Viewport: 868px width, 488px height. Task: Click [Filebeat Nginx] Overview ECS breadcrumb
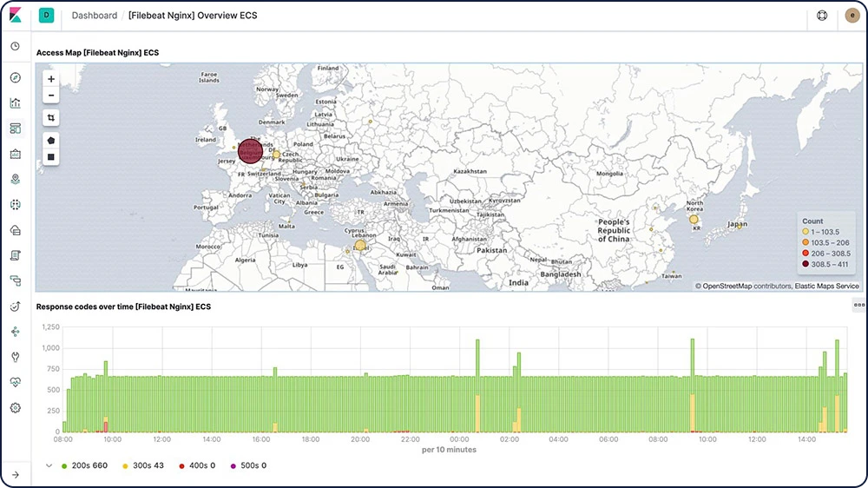click(193, 16)
